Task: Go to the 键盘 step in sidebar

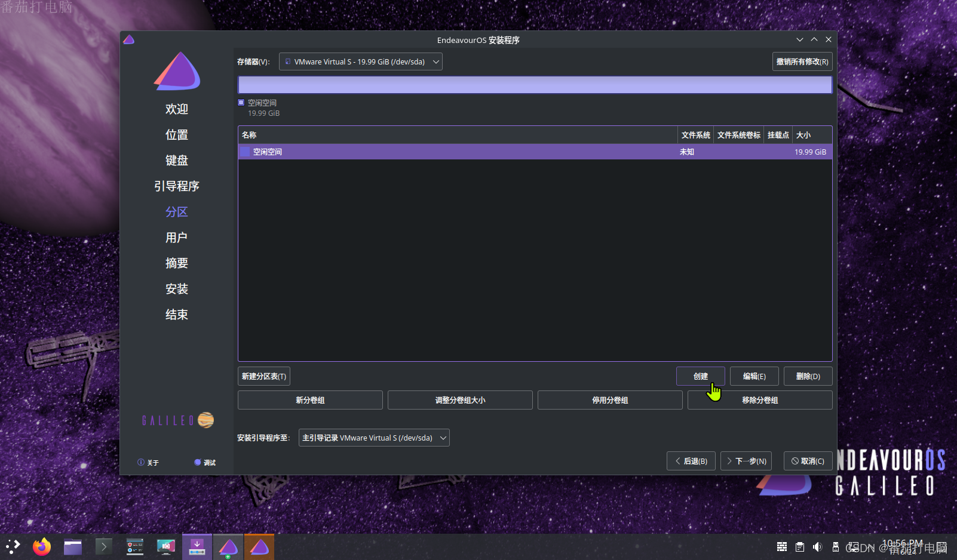Action: 177,161
